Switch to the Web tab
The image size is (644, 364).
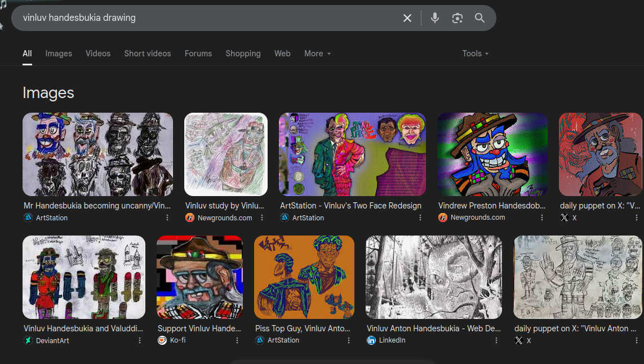coord(283,54)
